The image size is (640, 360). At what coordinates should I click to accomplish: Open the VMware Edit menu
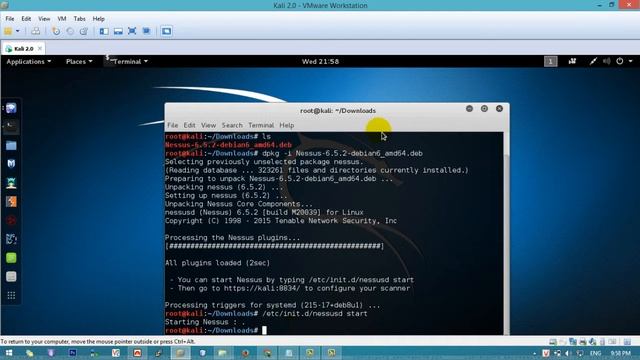tap(26, 19)
